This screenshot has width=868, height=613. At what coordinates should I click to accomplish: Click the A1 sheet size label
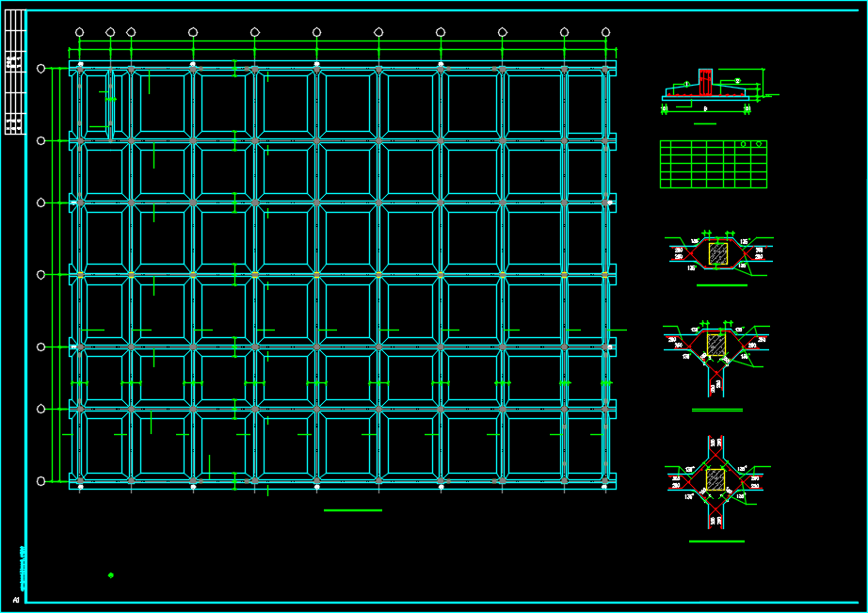coord(16,600)
